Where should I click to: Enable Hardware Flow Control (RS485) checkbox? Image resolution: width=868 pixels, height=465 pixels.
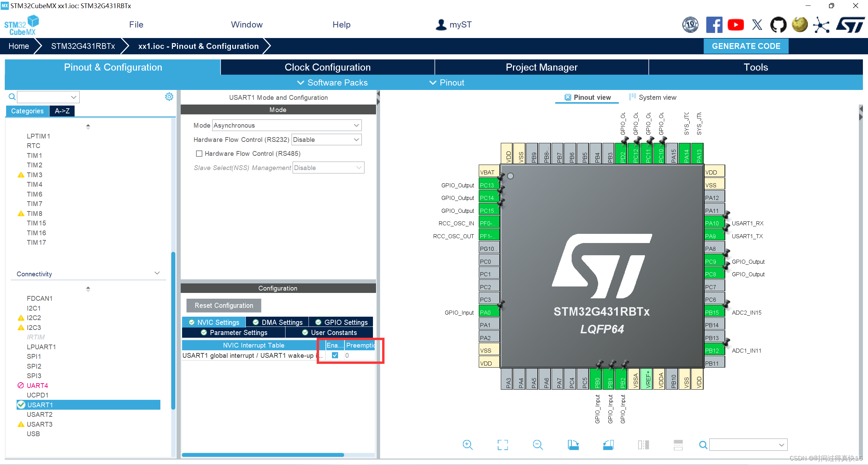click(x=199, y=154)
